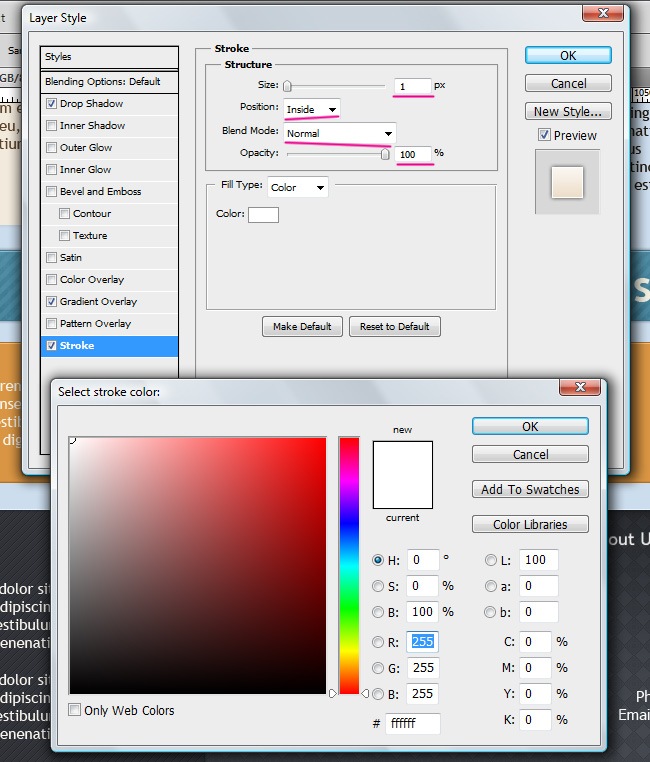Check the Only Web Colors option
The image size is (650, 762).
(x=75, y=710)
